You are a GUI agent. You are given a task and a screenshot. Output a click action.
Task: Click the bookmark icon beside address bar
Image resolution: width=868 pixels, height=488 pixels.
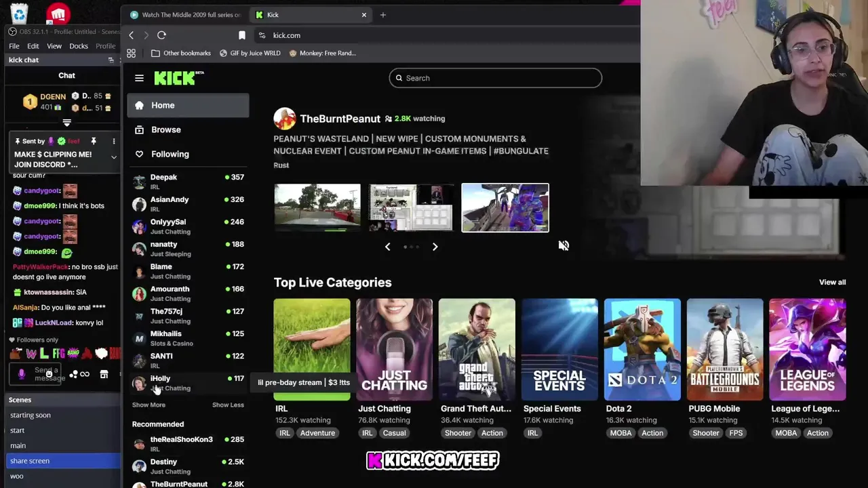tap(242, 35)
